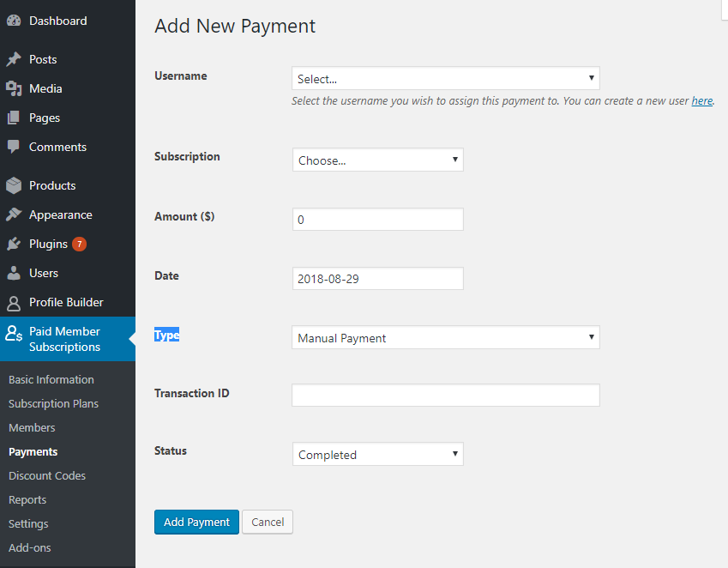This screenshot has width=728, height=568.
Task: Click the highlighted Type label
Action: pos(166,335)
